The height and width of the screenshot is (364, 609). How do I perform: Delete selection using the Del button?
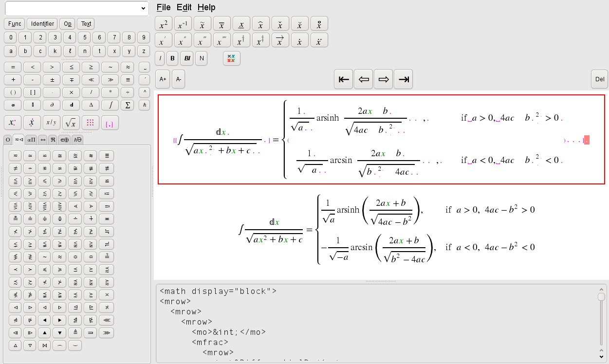[599, 79]
